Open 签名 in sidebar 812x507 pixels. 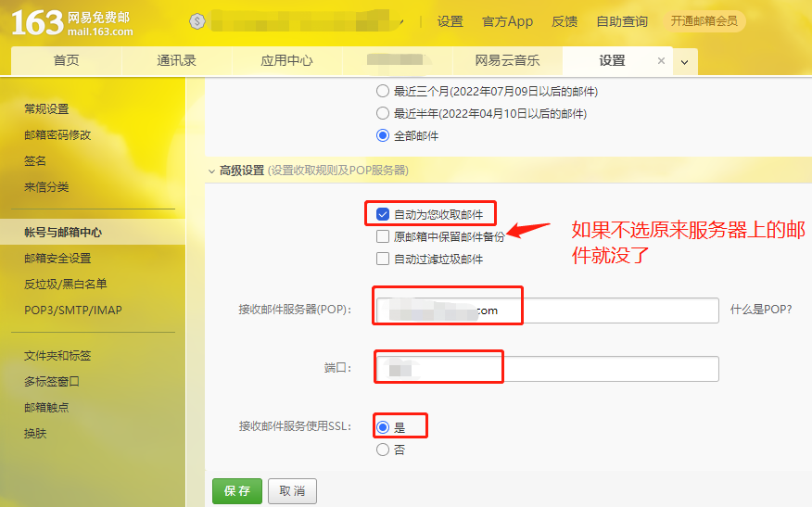point(35,161)
